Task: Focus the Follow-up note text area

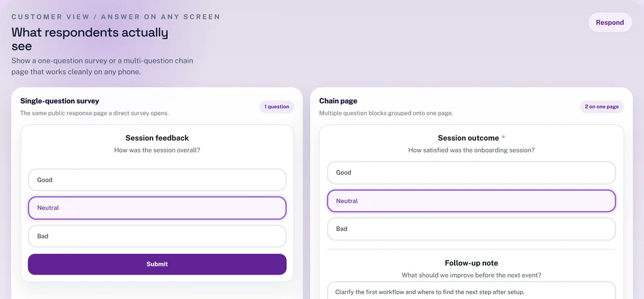Action: (471, 290)
